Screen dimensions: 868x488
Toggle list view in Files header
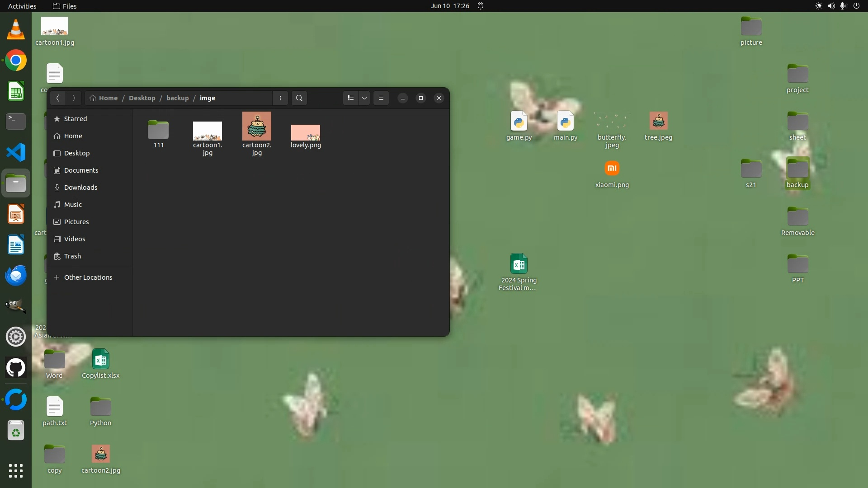click(x=351, y=98)
